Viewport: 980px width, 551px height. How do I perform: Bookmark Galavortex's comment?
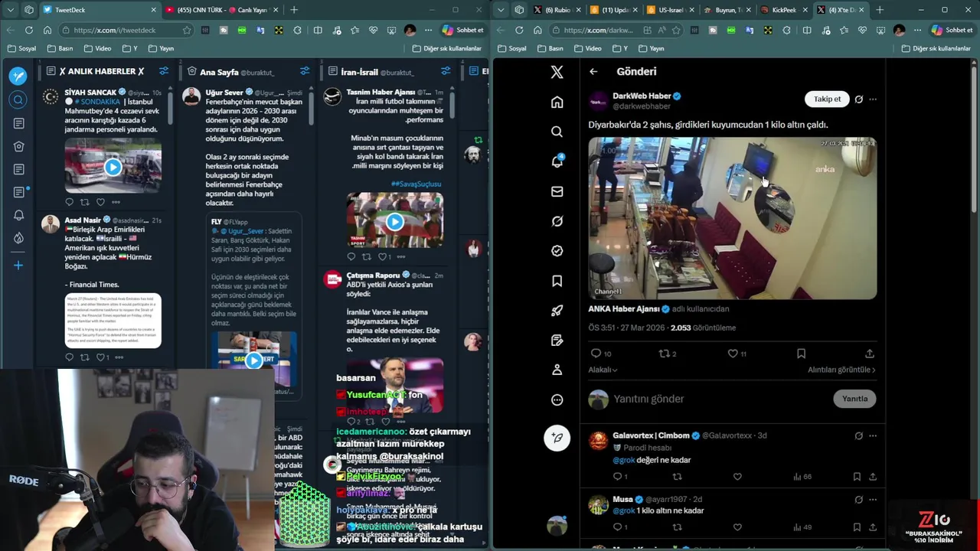tap(857, 477)
